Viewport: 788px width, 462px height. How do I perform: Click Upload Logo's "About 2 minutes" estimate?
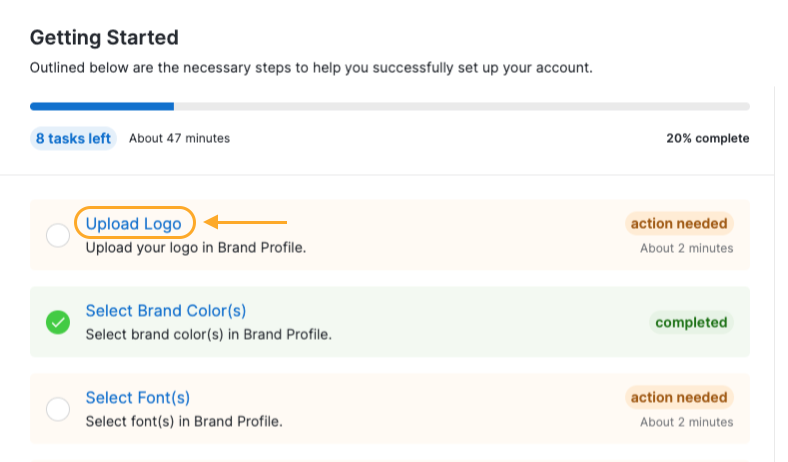686,248
